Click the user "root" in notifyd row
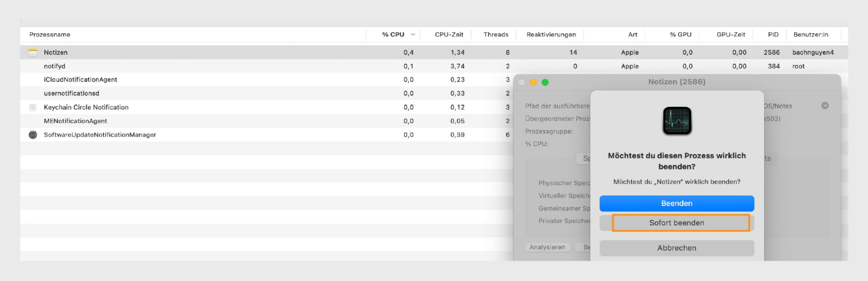The image size is (868, 281). pyautogui.click(x=798, y=66)
